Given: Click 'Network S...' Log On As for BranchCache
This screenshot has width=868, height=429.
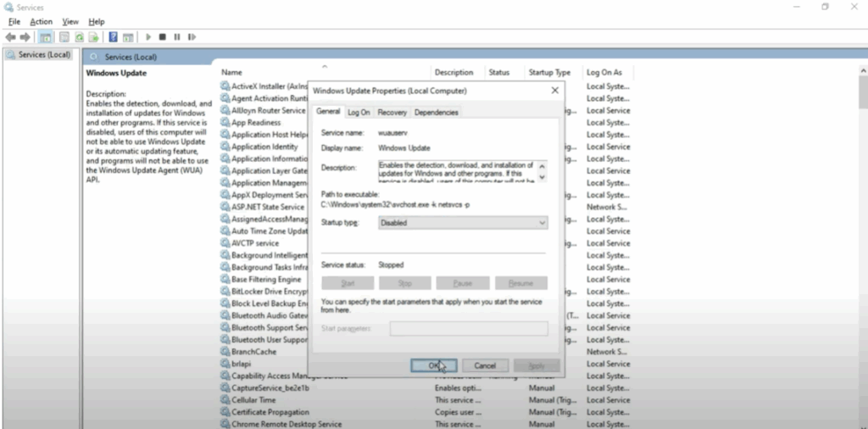Looking at the screenshot, I should pos(607,352).
